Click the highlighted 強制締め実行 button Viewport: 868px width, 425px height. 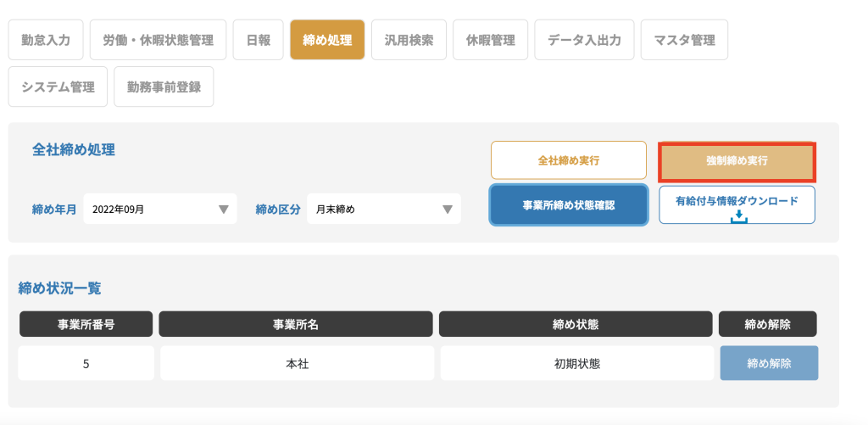coord(737,161)
